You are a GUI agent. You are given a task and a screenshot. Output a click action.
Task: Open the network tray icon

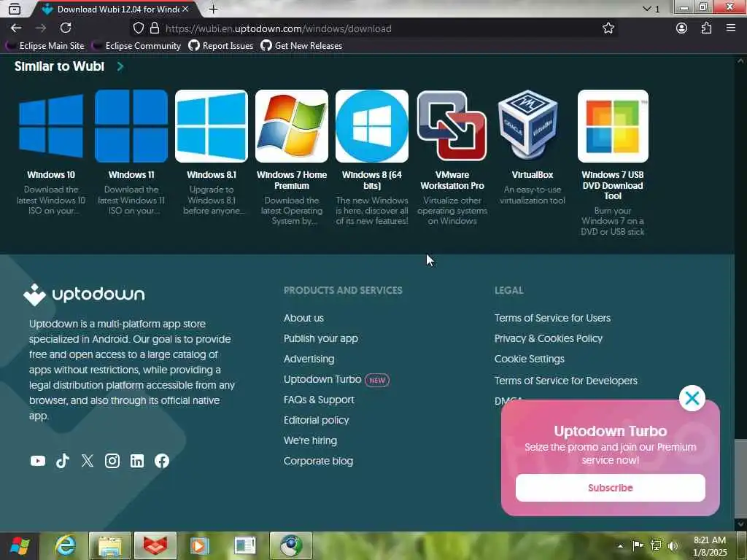click(x=656, y=545)
